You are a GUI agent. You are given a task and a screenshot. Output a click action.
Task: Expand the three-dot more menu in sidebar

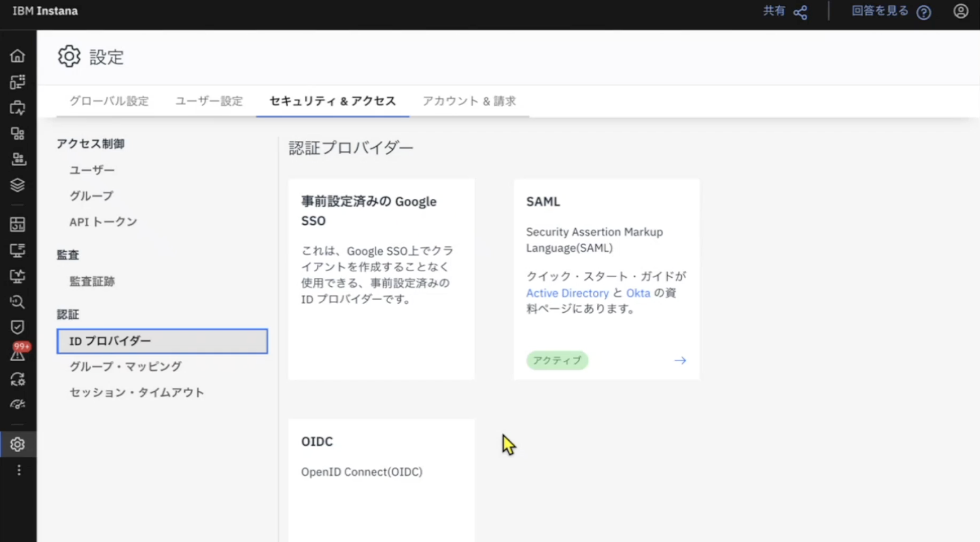19,470
